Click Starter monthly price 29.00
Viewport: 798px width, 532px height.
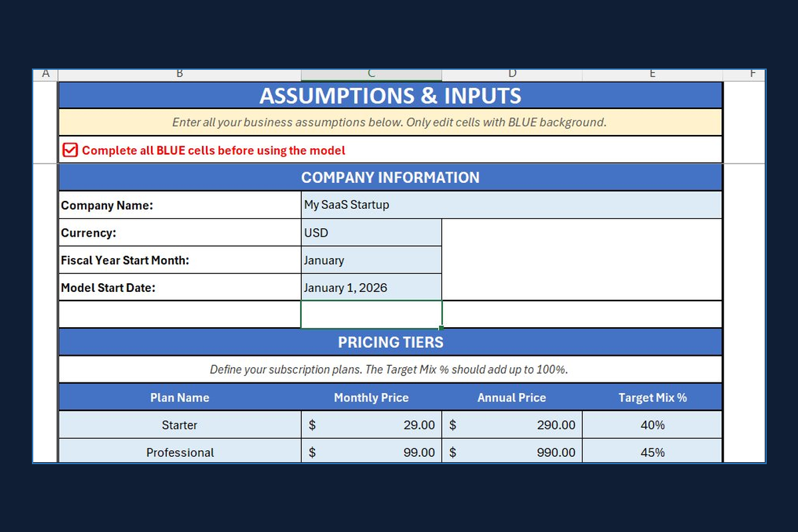coord(371,425)
